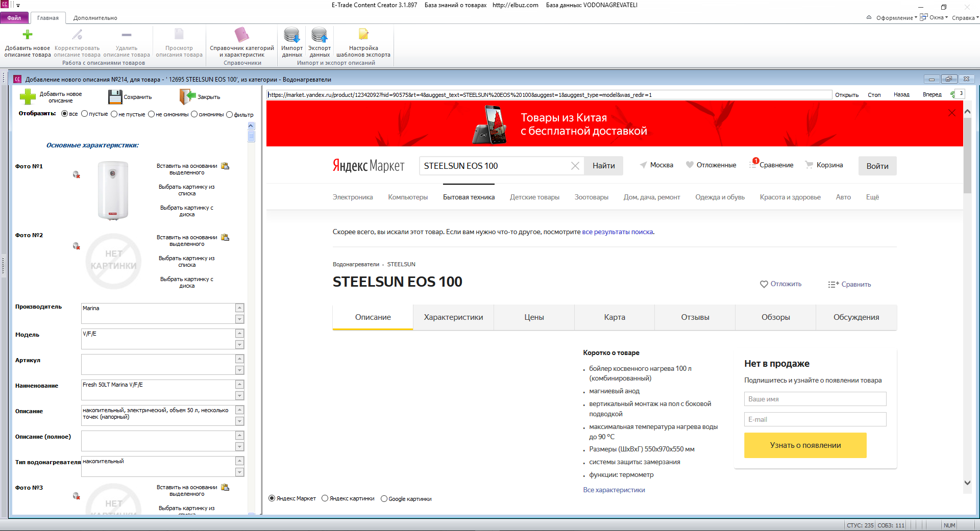
Task: Click the Корректировать описание товара pencil icon
Action: point(77,35)
